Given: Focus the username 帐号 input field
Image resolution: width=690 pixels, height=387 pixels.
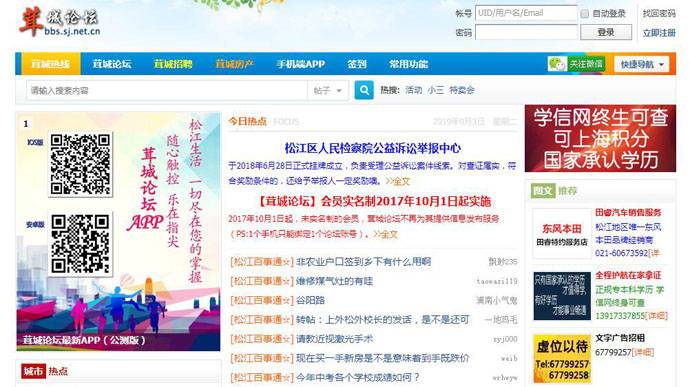Looking at the screenshot, I should [526, 13].
